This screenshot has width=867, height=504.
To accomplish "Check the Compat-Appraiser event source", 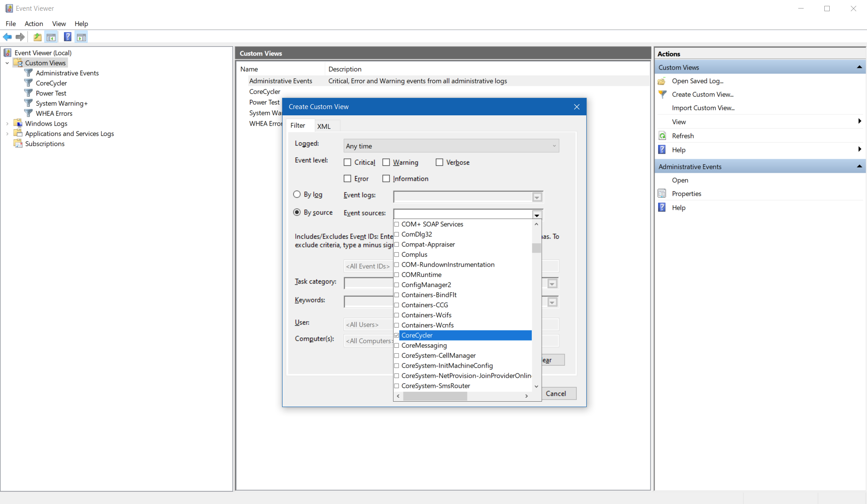I will click(397, 245).
